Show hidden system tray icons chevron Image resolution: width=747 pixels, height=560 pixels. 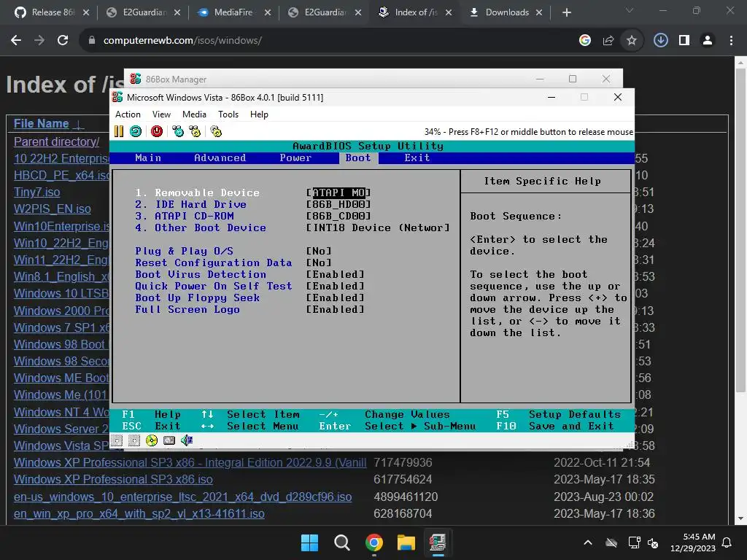tap(588, 542)
